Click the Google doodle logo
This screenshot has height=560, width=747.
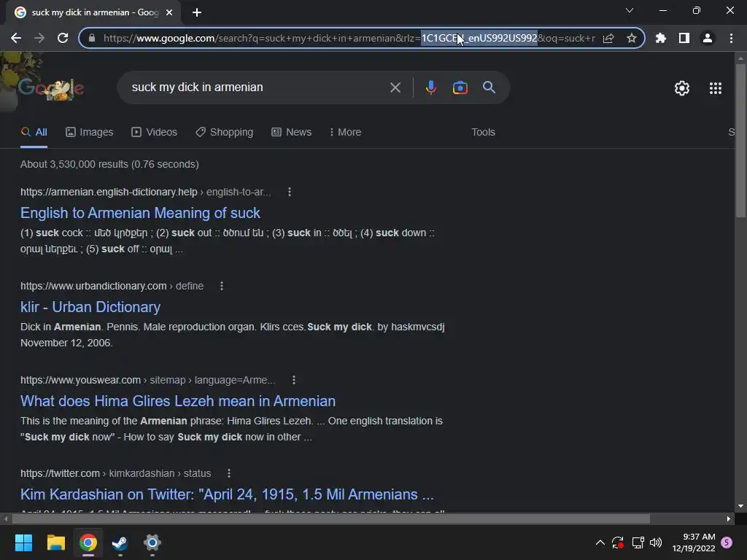(50, 88)
